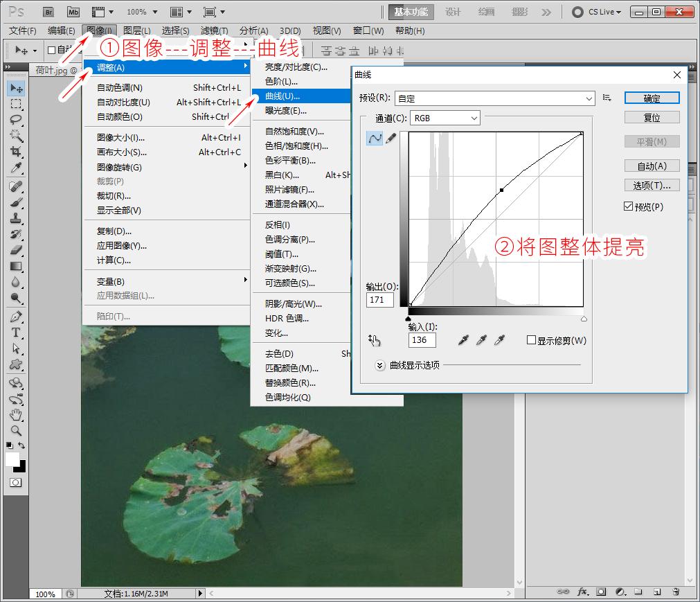Viewport: 700px width, 602px height.
Task: Open the preset options menu icon
Action: click(x=607, y=98)
